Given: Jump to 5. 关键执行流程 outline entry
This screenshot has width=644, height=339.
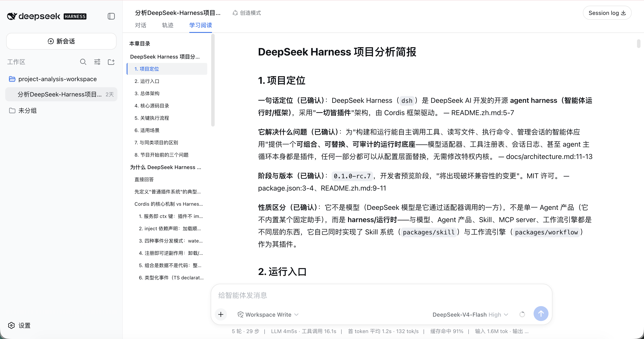Looking at the screenshot, I should click(167, 118).
